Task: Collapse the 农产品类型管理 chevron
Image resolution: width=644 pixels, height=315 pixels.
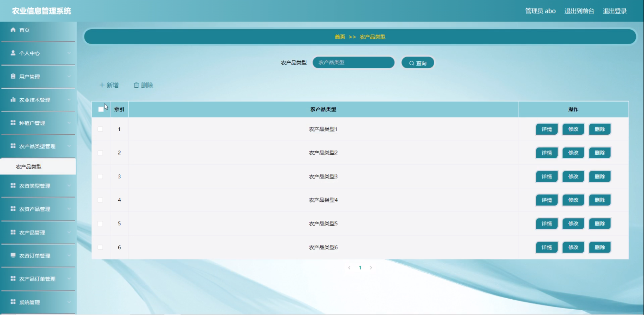Action: click(69, 146)
